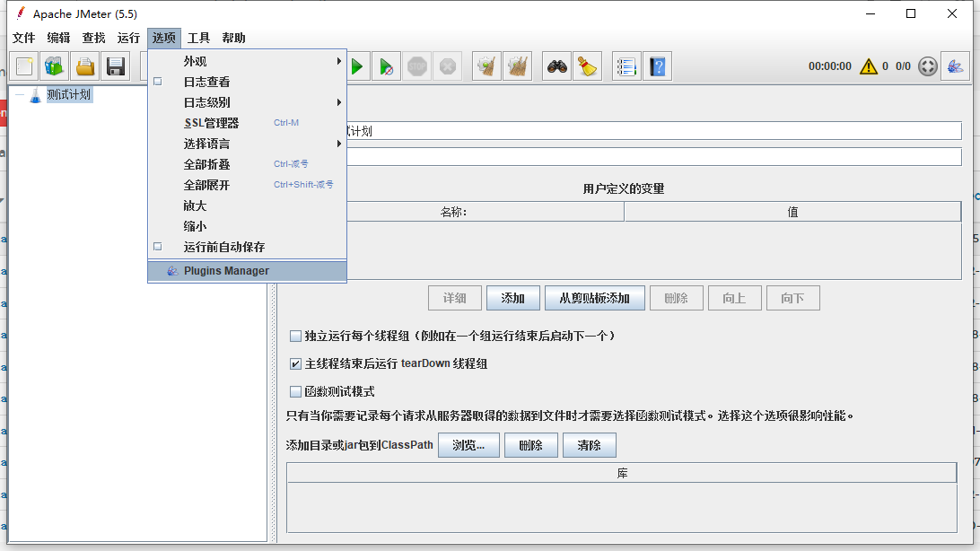Image resolution: width=980 pixels, height=551 pixels.
Task: Toggle the 日志查看 checkbox menu item
Action: (x=158, y=82)
